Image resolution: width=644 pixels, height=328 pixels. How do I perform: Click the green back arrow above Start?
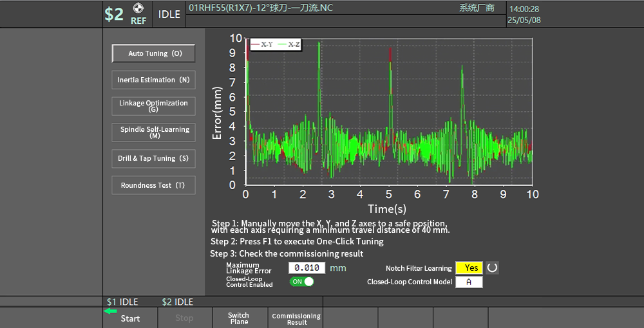pos(111,311)
